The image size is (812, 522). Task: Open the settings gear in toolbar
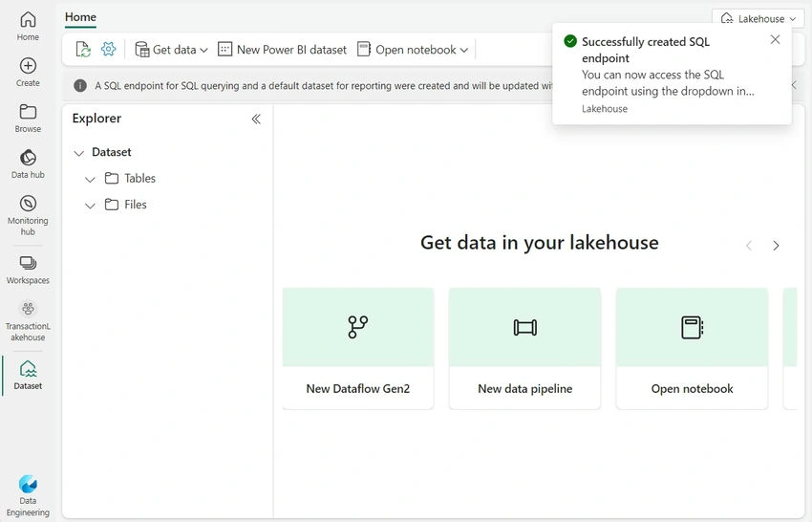108,50
